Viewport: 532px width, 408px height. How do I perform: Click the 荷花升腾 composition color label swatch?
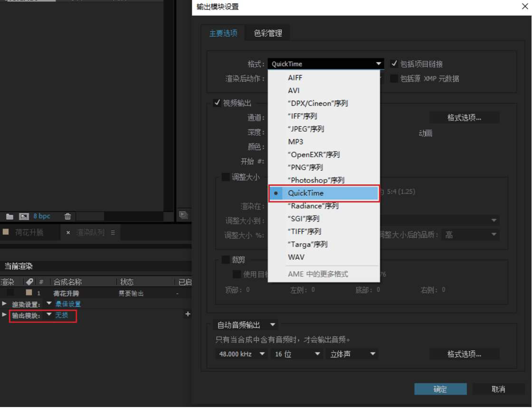[x=28, y=293]
